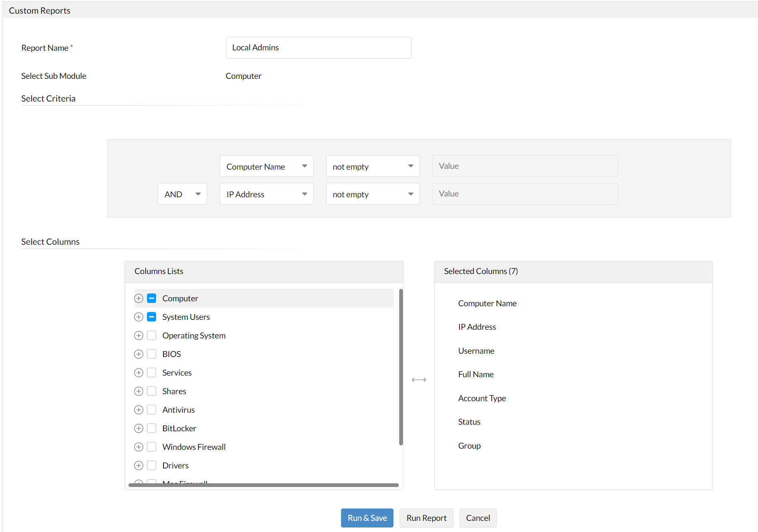758x532 pixels.
Task: Select Account Type in Selected Columns
Action: (x=482, y=398)
